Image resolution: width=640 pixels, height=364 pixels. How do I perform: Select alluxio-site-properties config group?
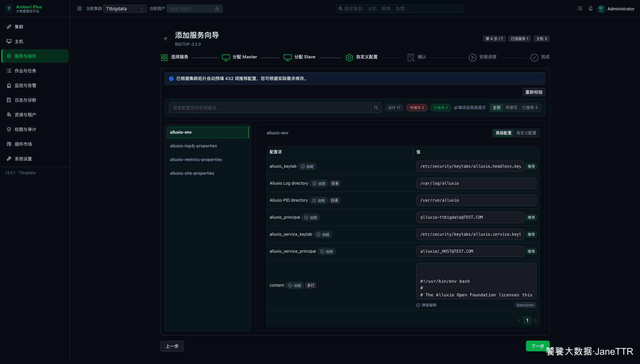pos(208,173)
